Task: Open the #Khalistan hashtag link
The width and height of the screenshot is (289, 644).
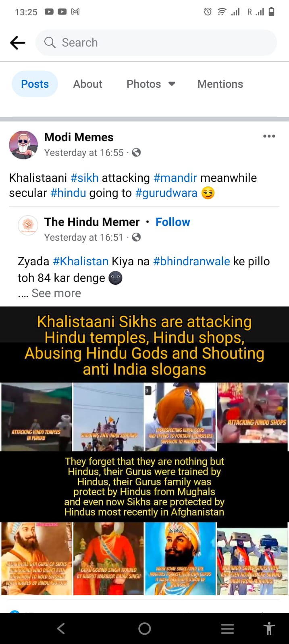Action: 81,261
